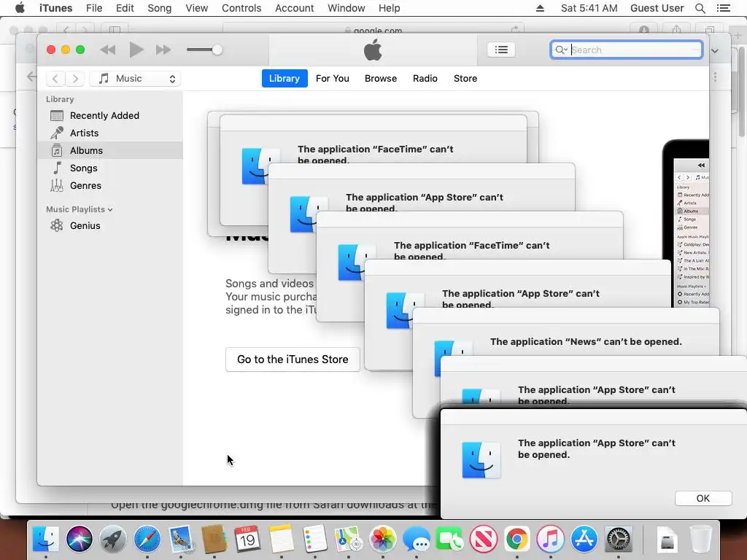Screen dimensions: 747x560
Task: Open the Browse tab
Action: pyautogui.click(x=381, y=79)
